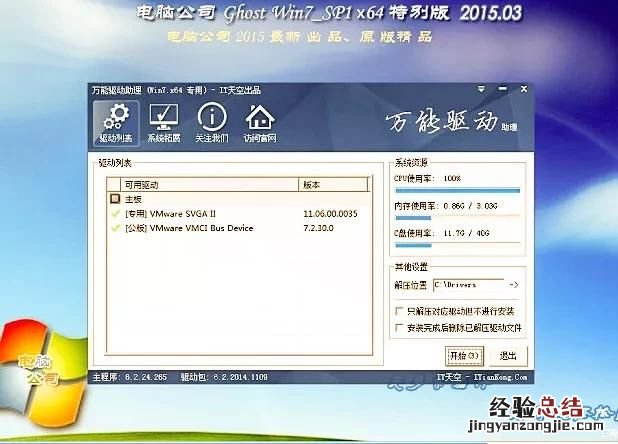
Task: Click 主程序: 6.2.24.265 status text
Action: (x=130, y=377)
